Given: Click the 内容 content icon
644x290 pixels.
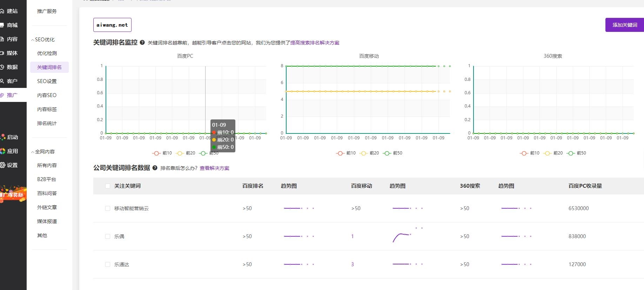Looking at the screenshot, I should click(x=2, y=39).
